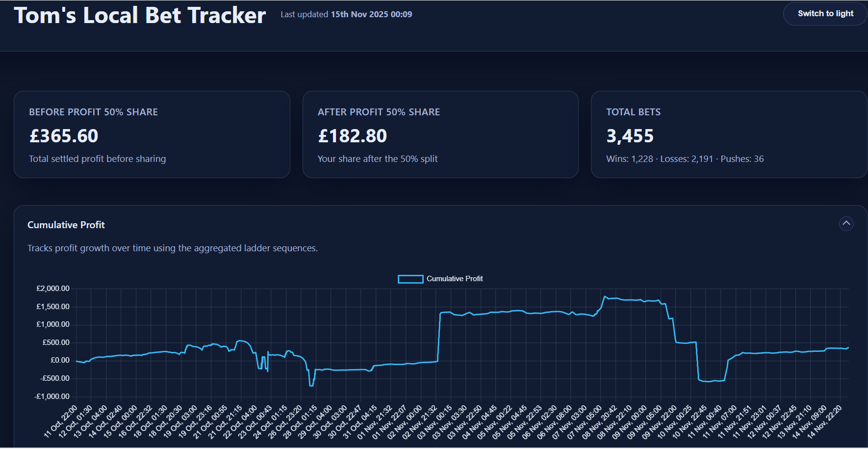Click the blue Cumulative Profit legend swatch
The height and width of the screenshot is (449, 868).
point(410,279)
